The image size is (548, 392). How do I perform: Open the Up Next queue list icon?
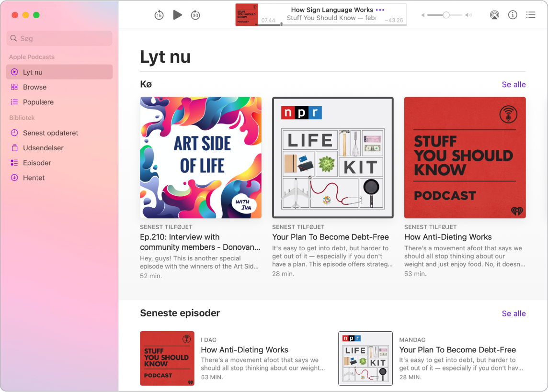(530, 15)
